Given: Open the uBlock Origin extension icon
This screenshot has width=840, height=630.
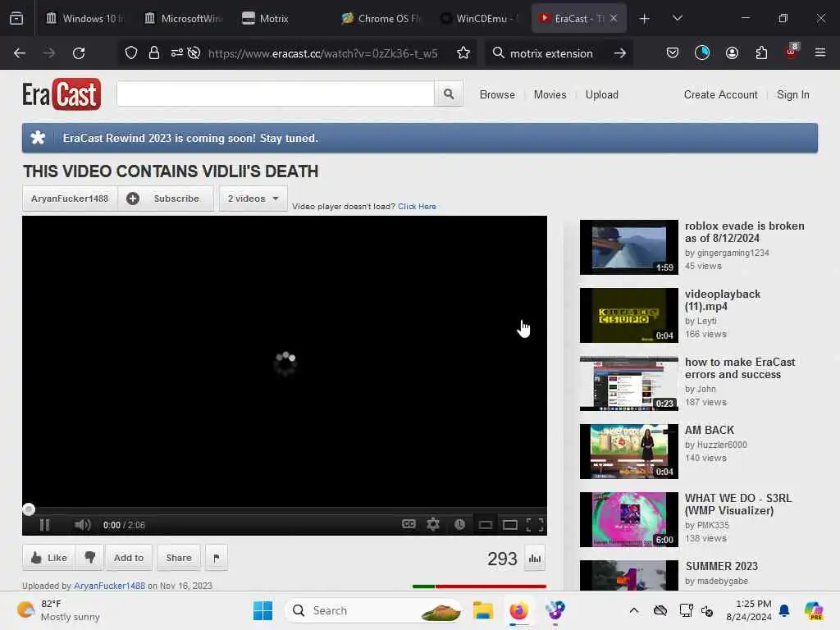Looking at the screenshot, I should (x=792, y=52).
